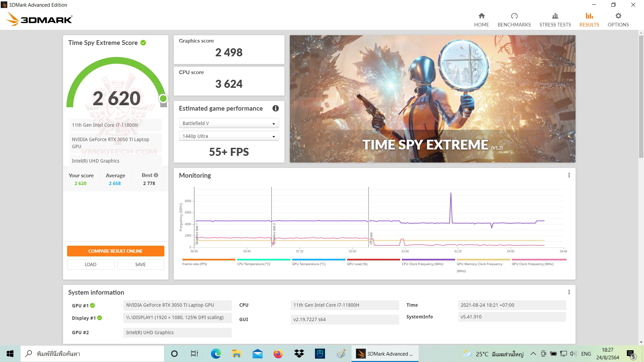Screen dimensions: 644x362
Task: Open Monitoring panel three-dot menu
Action: click(x=569, y=175)
